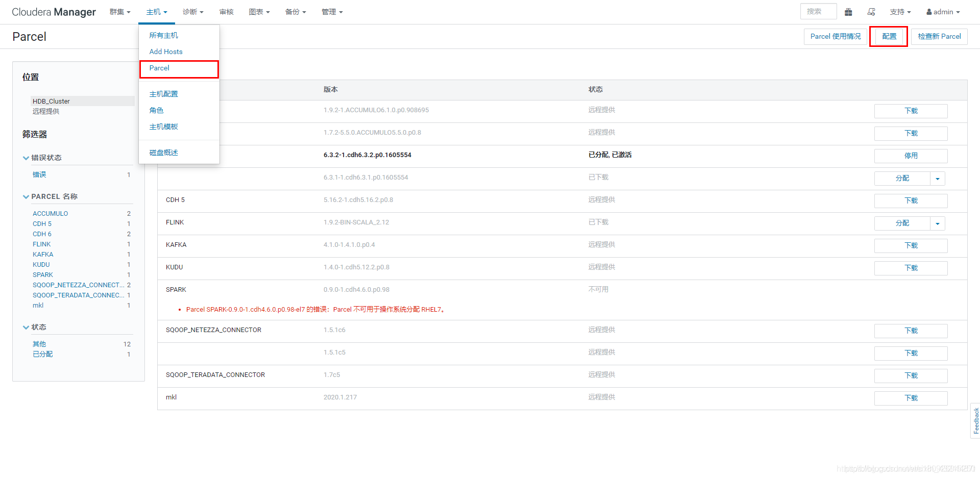Filter by SQOOP_TERADATA_CONNEC... parcel name

(79, 295)
